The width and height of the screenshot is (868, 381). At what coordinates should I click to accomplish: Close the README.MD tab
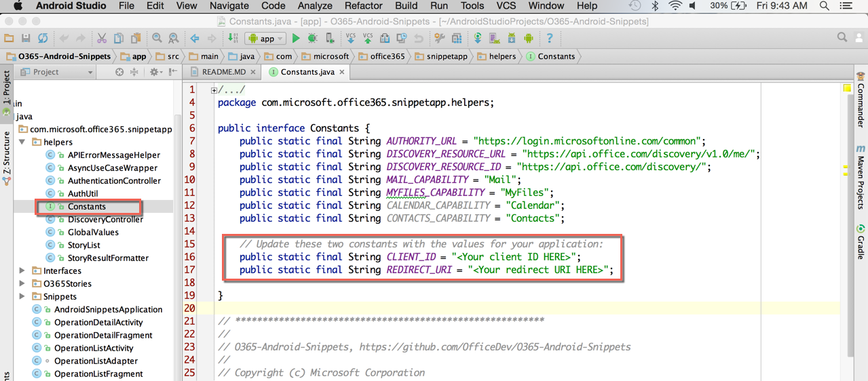(x=253, y=72)
